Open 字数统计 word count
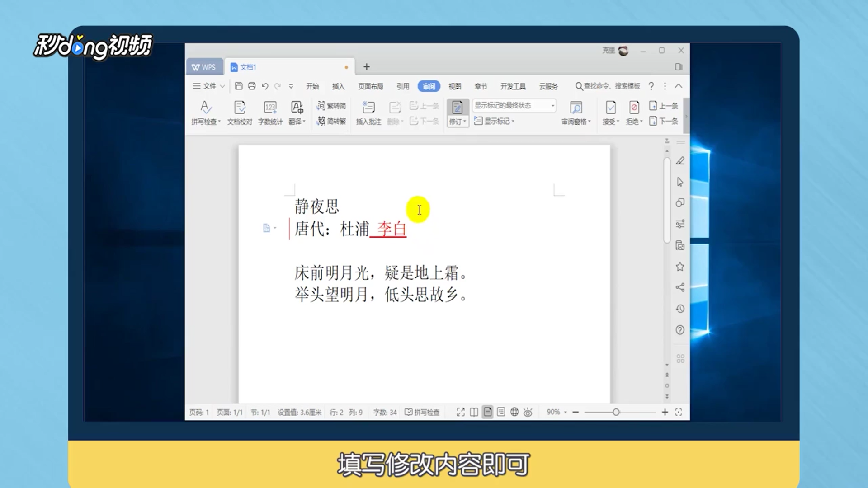Image resolution: width=868 pixels, height=488 pixels. pyautogui.click(x=270, y=113)
